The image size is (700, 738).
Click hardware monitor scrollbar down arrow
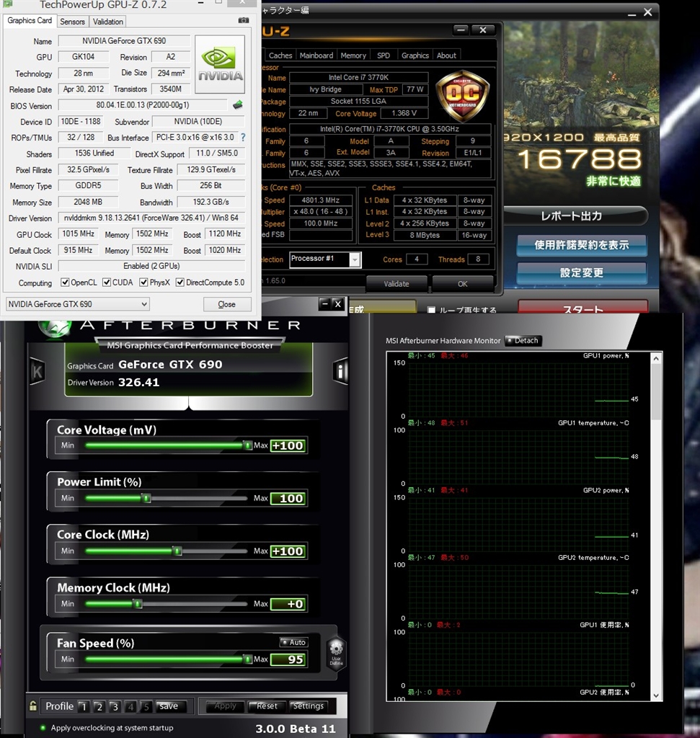point(656,695)
